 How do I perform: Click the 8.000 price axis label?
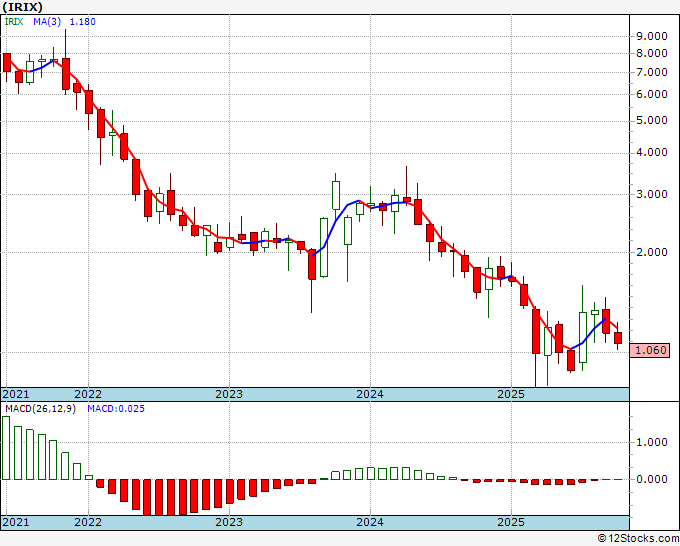click(651, 53)
